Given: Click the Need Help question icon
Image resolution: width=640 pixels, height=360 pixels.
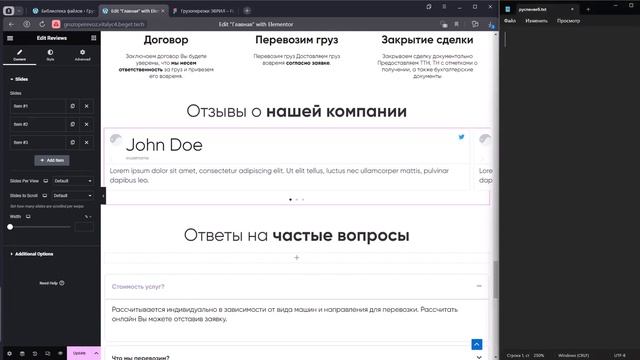Looking at the screenshot, I should (x=62, y=283).
